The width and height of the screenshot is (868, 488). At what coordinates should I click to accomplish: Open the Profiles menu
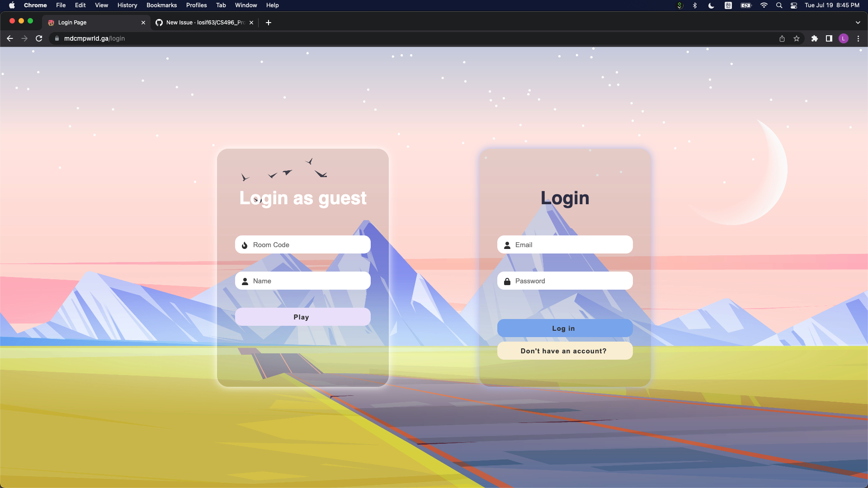[x=196, y=5]
